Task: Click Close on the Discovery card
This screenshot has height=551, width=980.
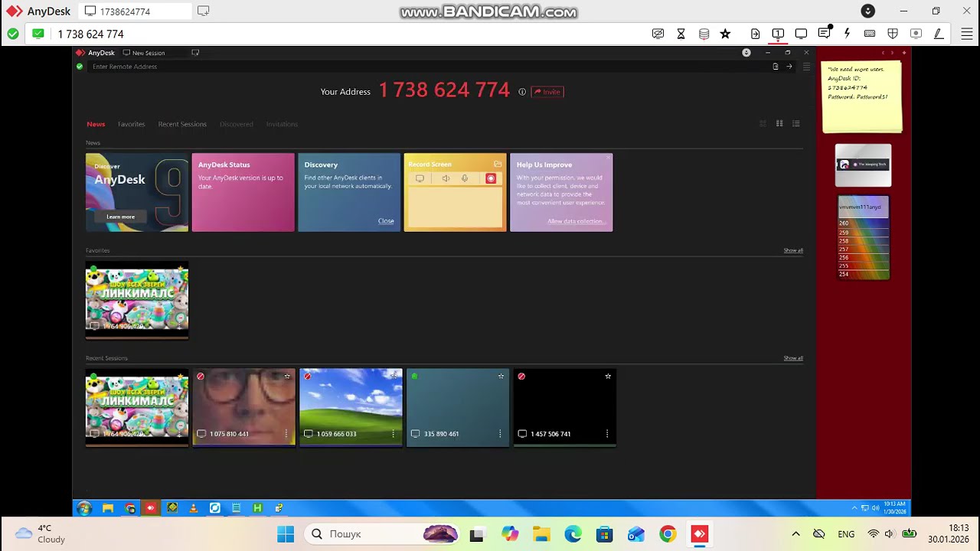Action: coord(386,221)
